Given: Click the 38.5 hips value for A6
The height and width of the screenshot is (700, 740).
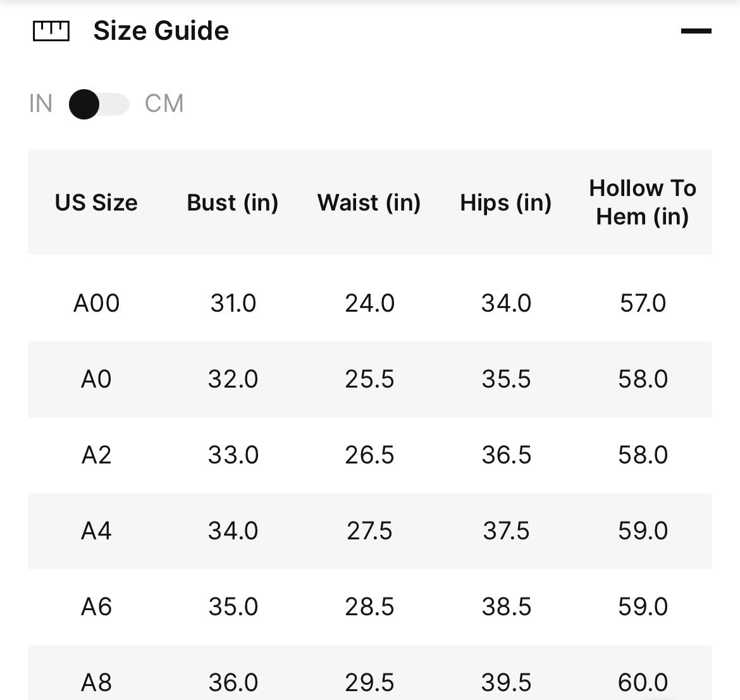Looking at the screenshot, I should click(506, 607).
